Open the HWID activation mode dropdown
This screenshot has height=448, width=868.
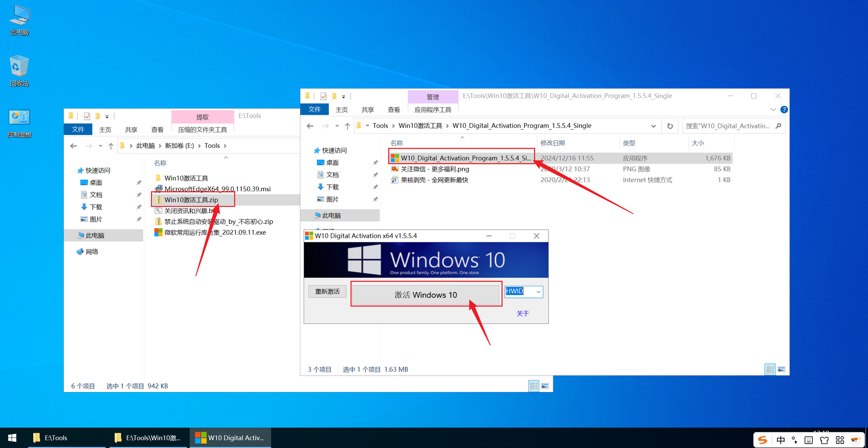click(x=538, y=292)
